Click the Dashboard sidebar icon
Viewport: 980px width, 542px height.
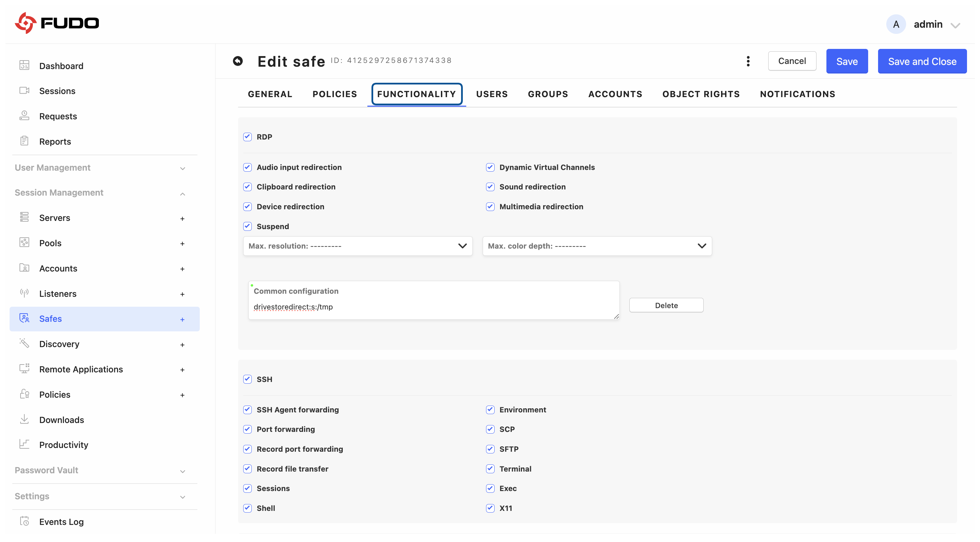(24, 65)
